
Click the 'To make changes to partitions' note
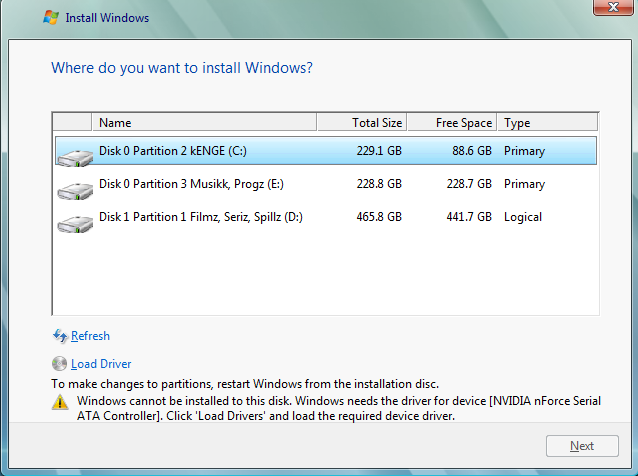click(x=245, y=384)
